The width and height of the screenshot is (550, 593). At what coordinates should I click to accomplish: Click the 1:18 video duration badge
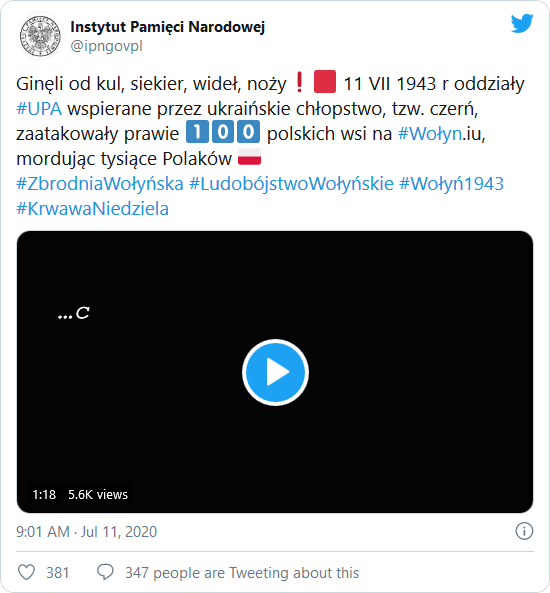tap(44, 494)
